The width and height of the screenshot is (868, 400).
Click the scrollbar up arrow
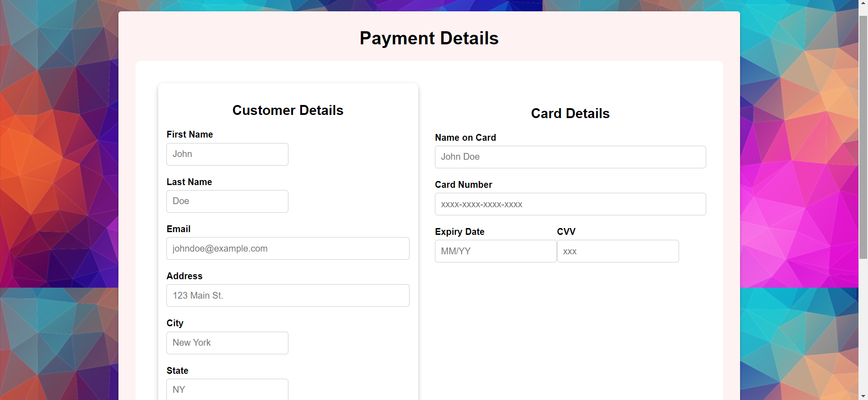pyautogui.click(x=863, y=4)
